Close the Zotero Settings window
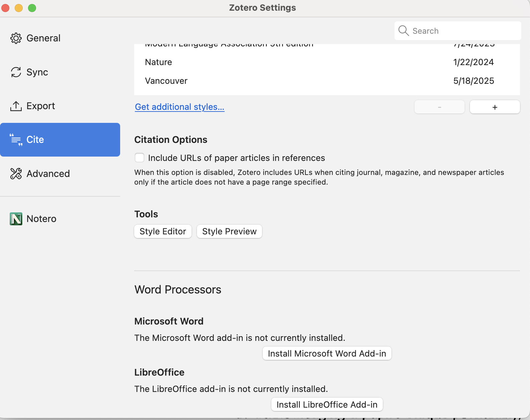Viewport: 530px width, 420px height. coord(5,8)
